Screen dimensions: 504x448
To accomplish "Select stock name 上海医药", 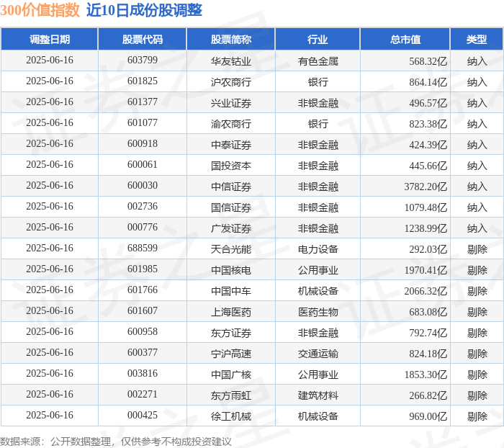I will coord(231,312).
